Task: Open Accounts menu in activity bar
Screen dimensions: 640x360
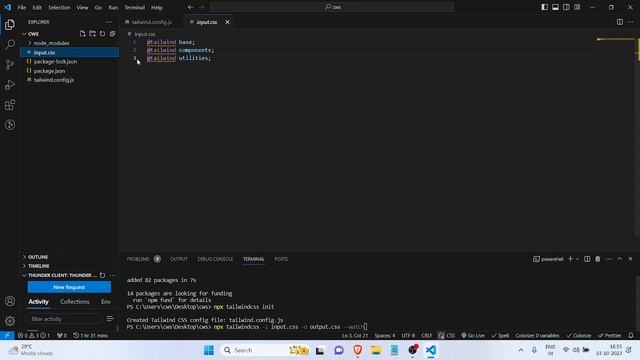Action: pos(10,301)
